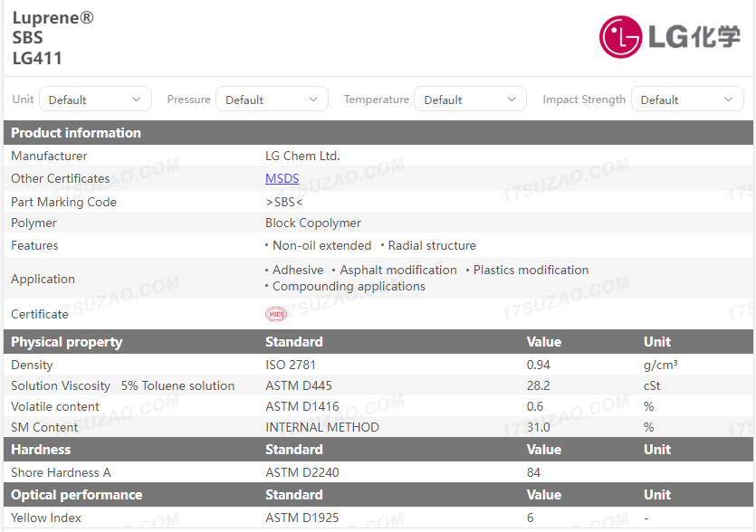Click the Density row label
This screenshot has height=532, width=756.
(32, 365)
